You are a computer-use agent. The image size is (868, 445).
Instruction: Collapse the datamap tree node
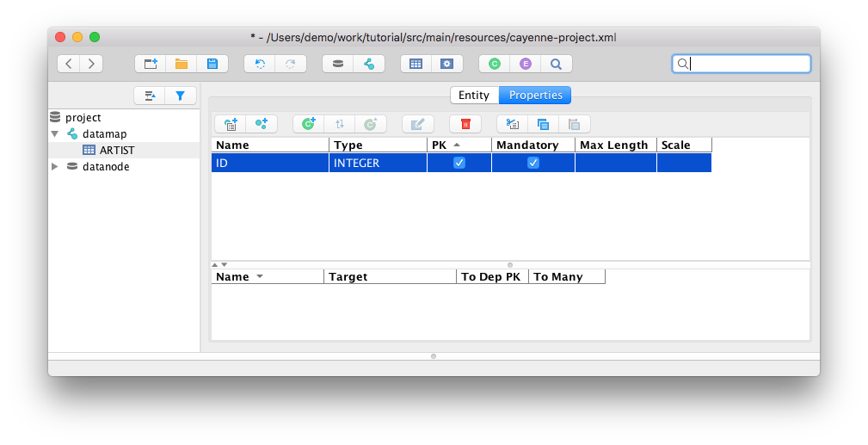55,134
